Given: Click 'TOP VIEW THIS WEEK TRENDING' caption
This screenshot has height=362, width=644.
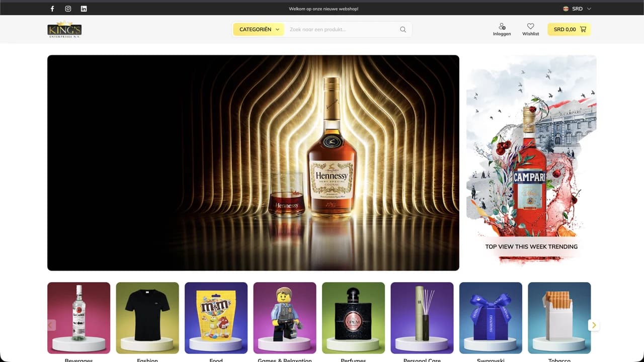Looking at the screenshot, I should tap(531, 247).
